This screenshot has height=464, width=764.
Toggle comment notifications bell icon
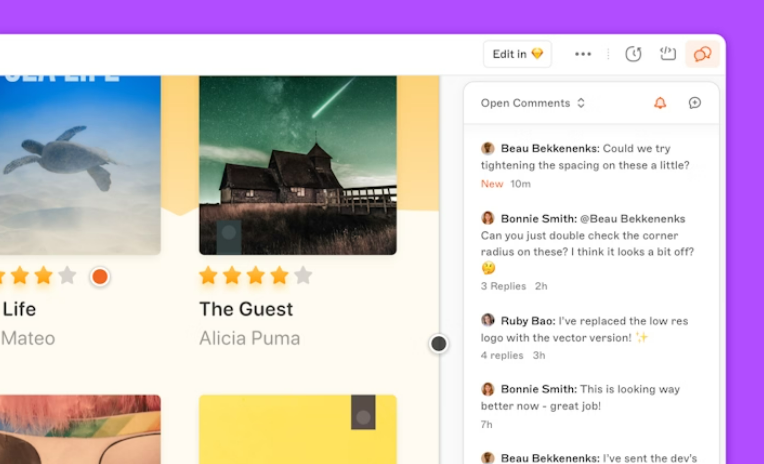click(x=660, y=103)
